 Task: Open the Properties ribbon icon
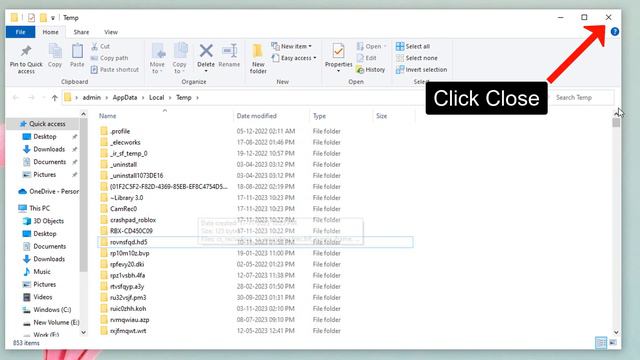(x=338, y=51)
